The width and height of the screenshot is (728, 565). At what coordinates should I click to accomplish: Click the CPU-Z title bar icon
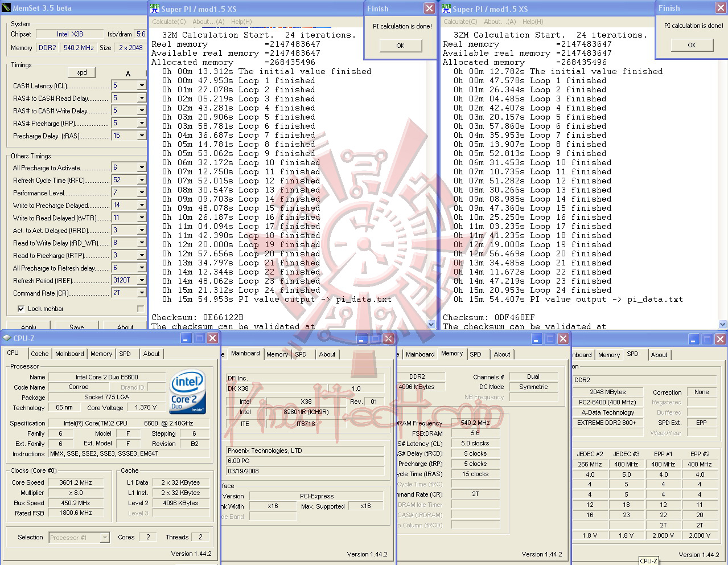coord(7,338)
